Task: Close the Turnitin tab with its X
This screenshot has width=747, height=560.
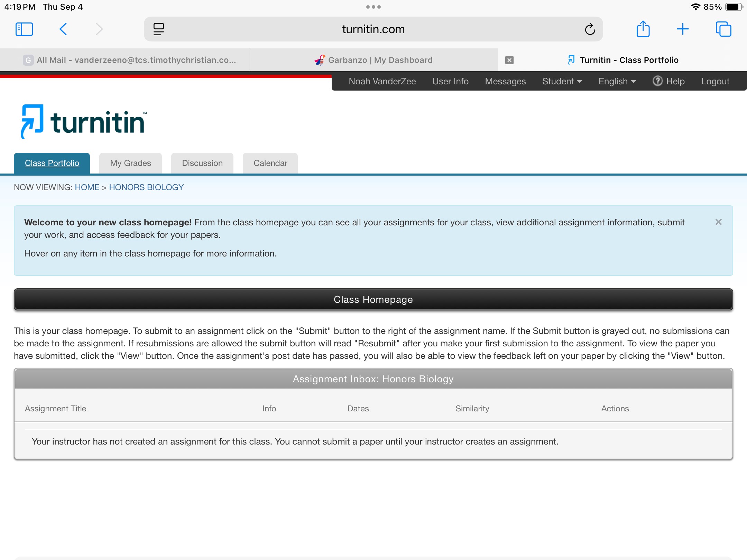Action: (x=509, y=60)
